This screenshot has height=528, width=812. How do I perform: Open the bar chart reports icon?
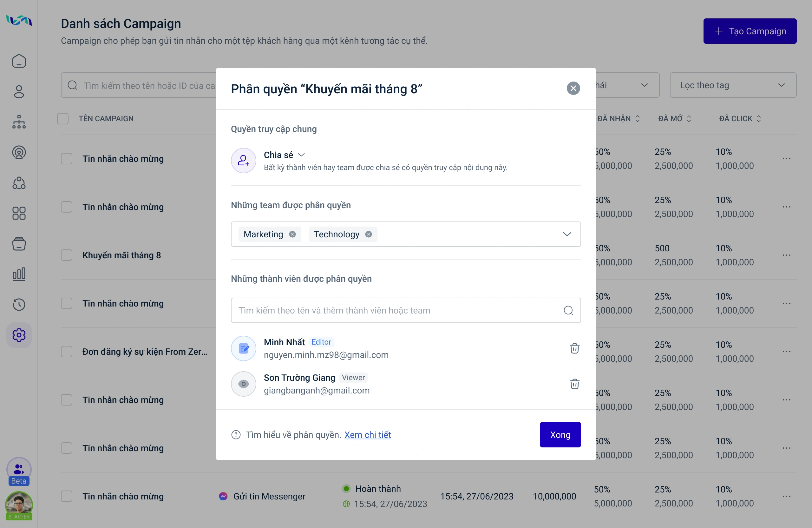pyautogui.click(x=19, y=274)
